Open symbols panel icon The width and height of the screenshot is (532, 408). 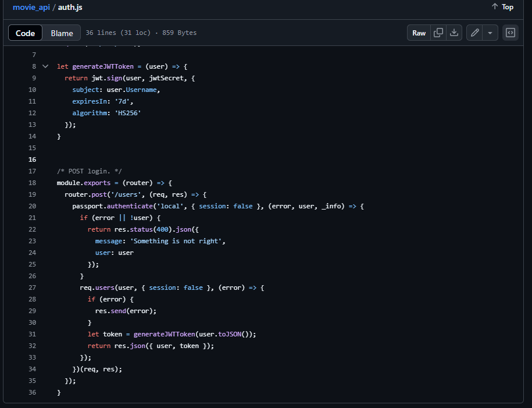click(510, 33)
